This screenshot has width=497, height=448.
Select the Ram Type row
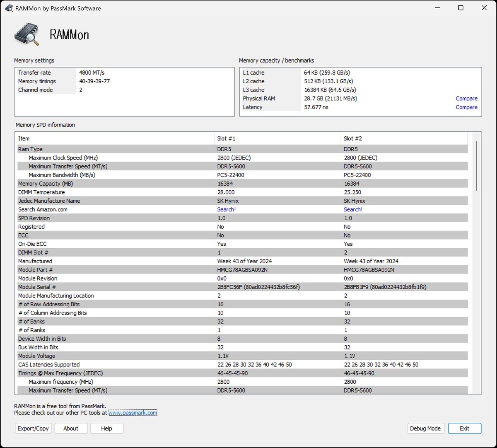point(31,149)
